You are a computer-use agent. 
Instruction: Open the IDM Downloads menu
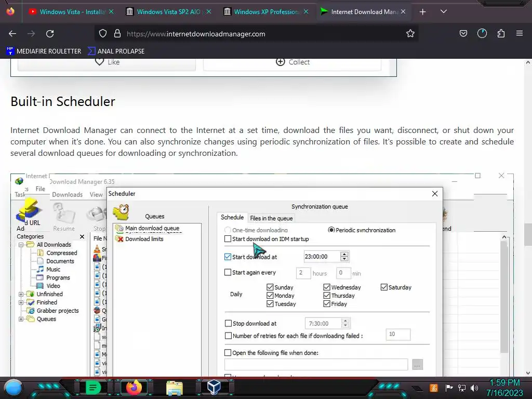[67, 195]
